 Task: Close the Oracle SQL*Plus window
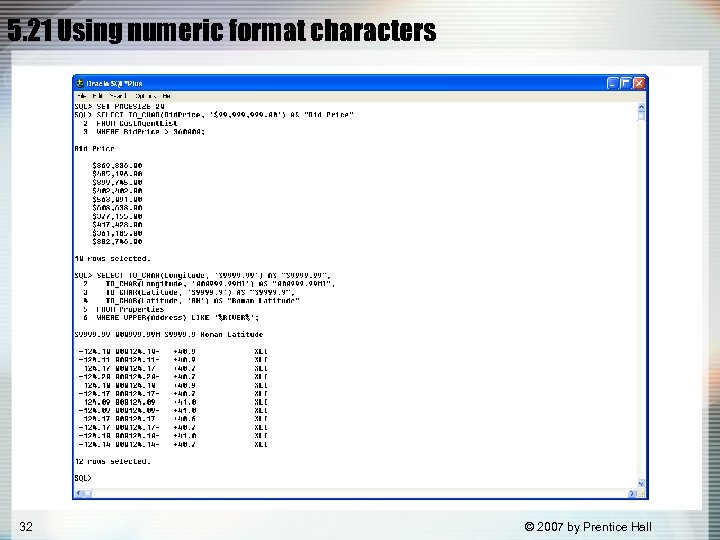pos(639,83)
